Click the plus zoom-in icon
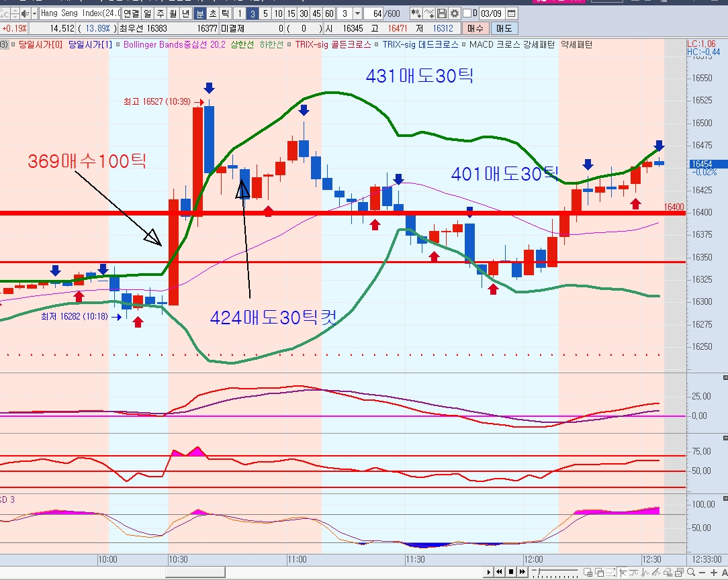This screenshot has width=728, height=580. pyautogui.click(x=713, y=572)
